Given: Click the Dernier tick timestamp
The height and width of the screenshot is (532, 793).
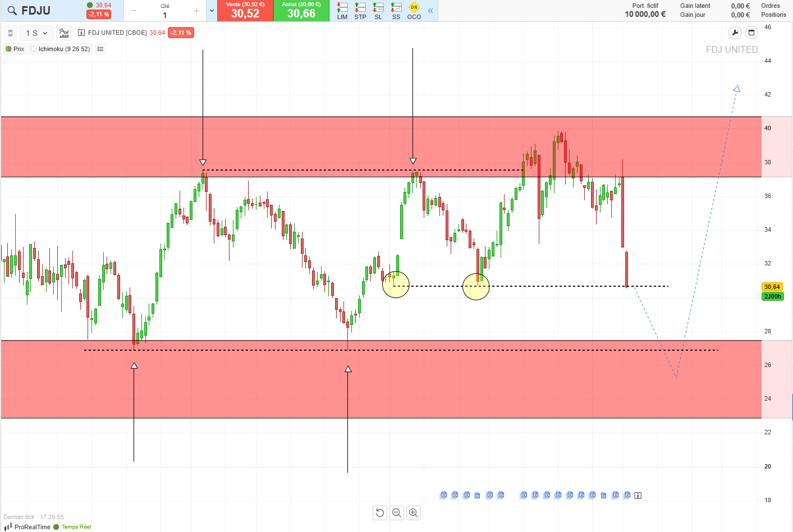Looking at the screenshot, I should tap(34, 517).
